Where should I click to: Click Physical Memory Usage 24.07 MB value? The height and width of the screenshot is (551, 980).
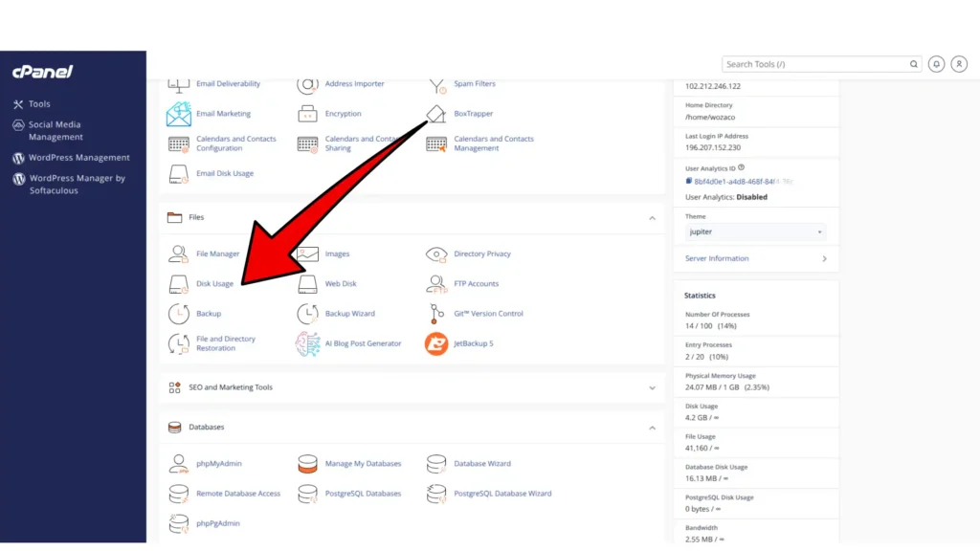pos(727,387)
